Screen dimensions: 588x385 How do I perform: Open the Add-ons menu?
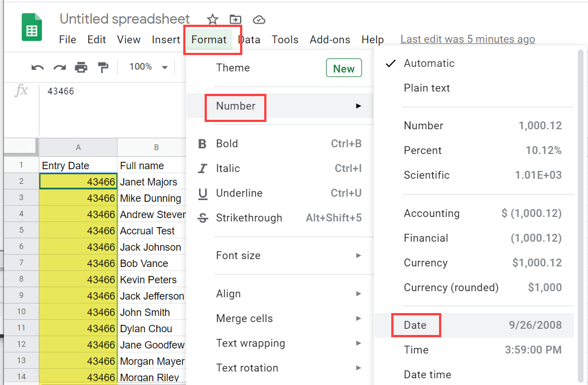330,40
